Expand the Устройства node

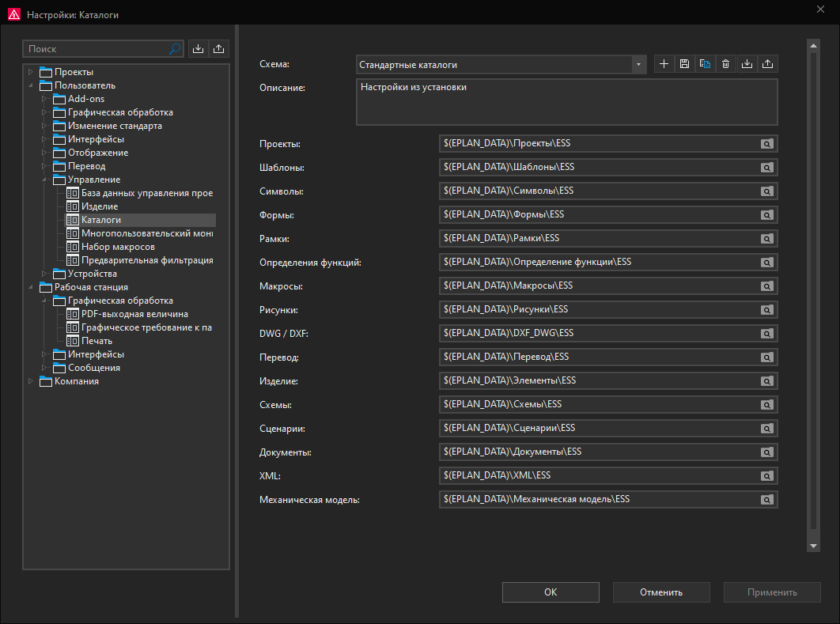[44, 274]
